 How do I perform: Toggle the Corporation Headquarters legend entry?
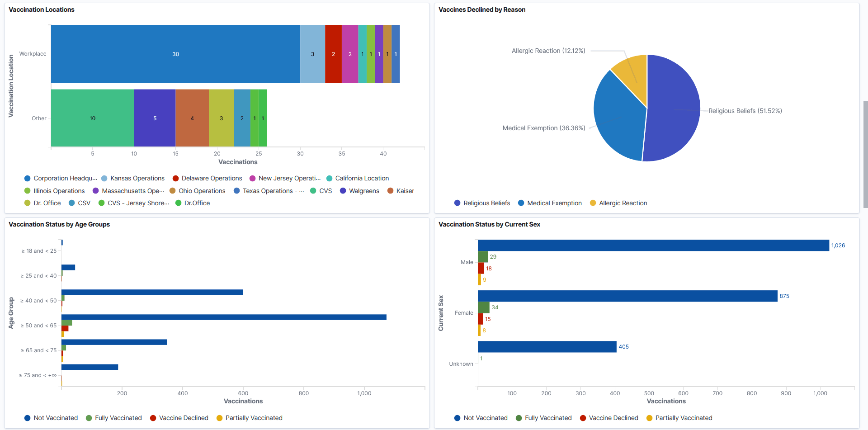point(61,178)
